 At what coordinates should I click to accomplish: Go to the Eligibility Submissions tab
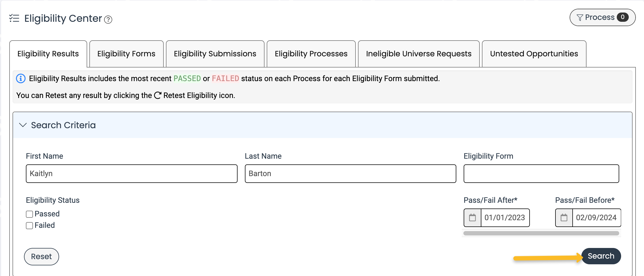tap(215, 54)
